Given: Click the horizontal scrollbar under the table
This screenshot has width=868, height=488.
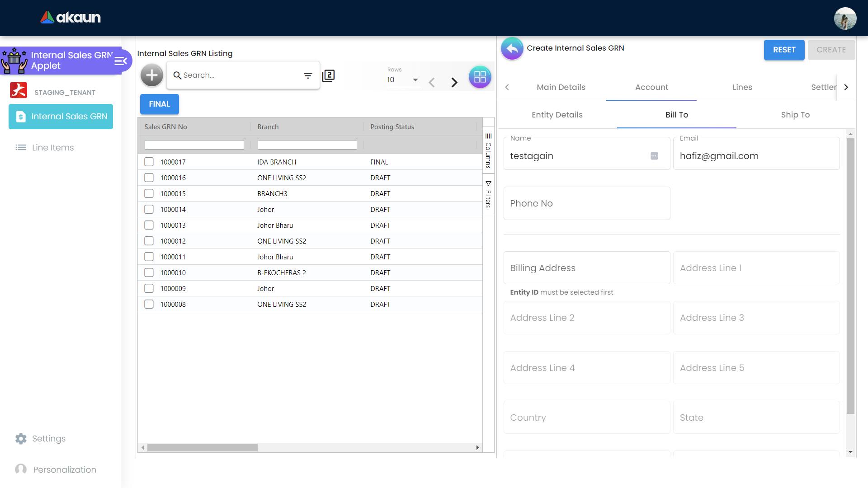Looking at the screenshot, I should click(203, 447).
